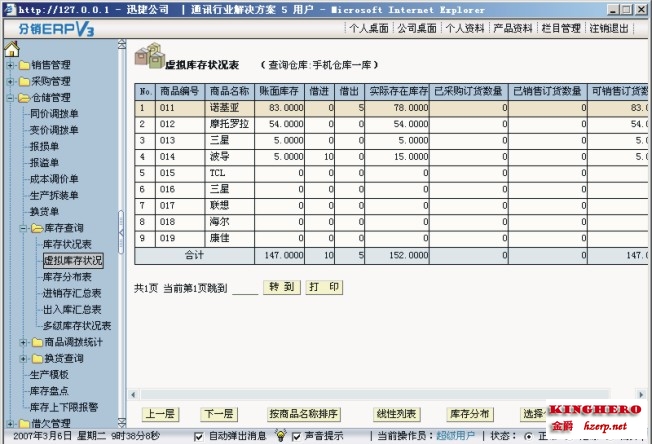
Task: Click the horizontal scrollbar left arrow
Action: click(x=133, y=394)
